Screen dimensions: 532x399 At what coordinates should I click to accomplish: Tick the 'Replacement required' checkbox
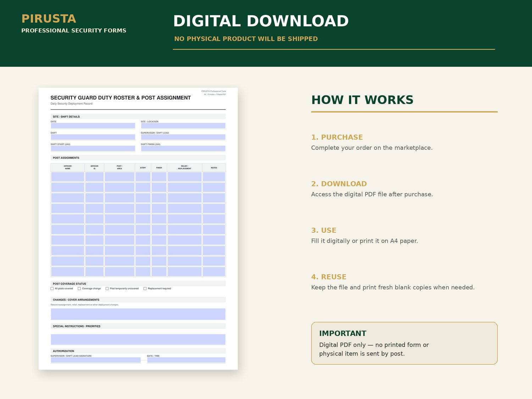pos(145,289)
